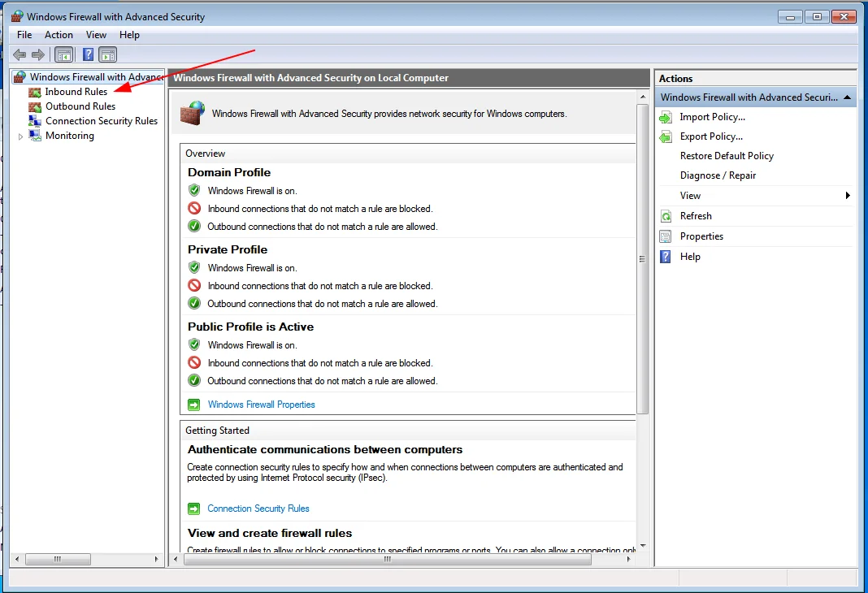Click the Public Profile inbound blocked red icon
Image resolution: width=868 pixels, height=593 pixels.
tap(194, 363)
